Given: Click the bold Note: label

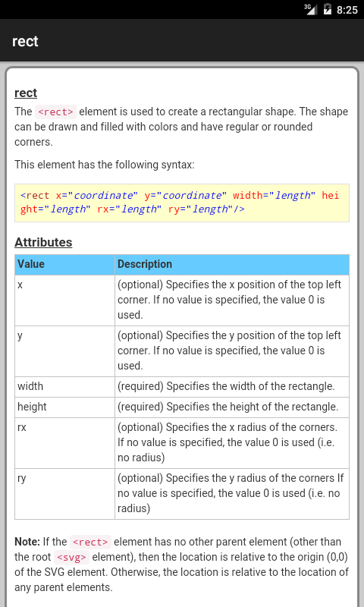Looking at the screenshot, I should [x=27, y=542].
